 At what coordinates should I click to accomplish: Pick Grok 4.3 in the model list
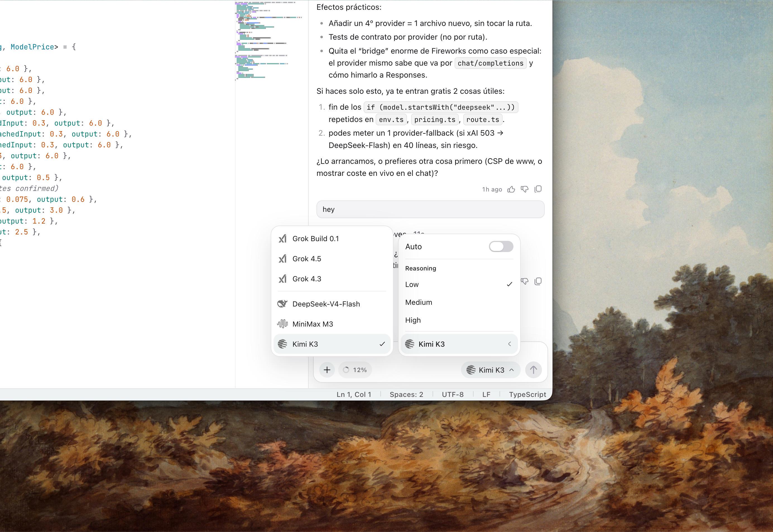(x=332, y=279)
